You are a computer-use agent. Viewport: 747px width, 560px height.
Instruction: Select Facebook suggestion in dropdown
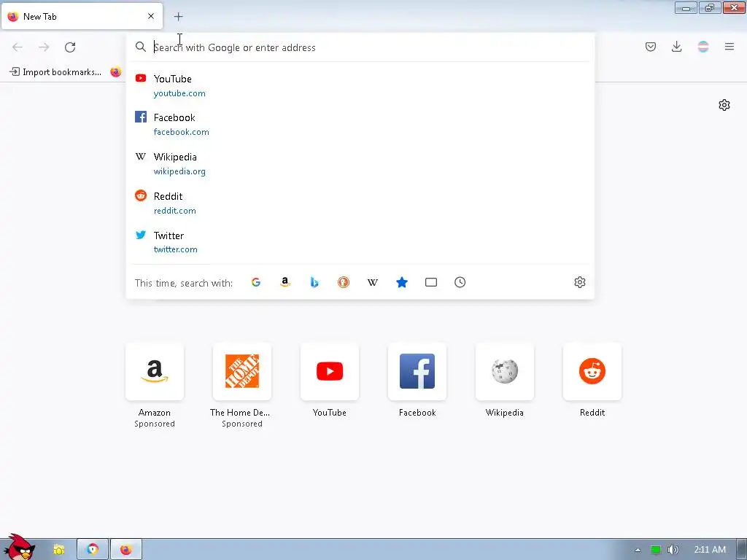[360, 124]
